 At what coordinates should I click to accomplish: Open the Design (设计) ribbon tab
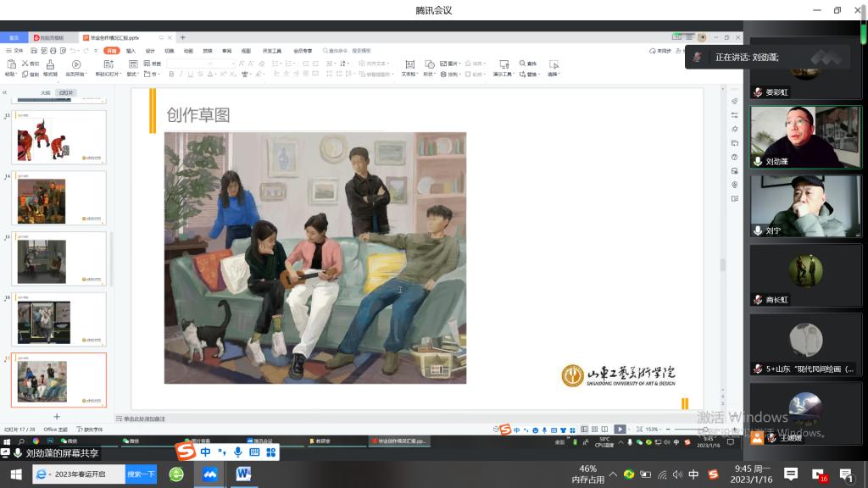150,51
